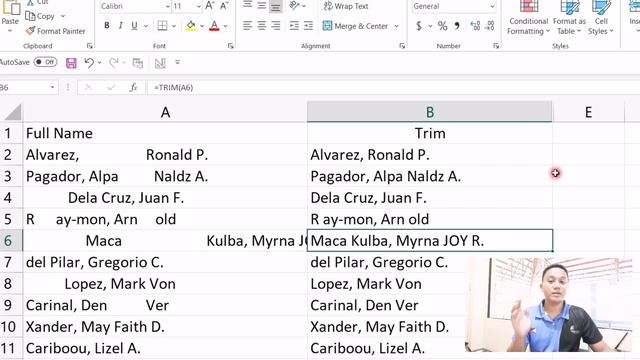The height and width of the screenshot is (360, 640).
Task: Open Copy options dropdown arrow
Action: pos(63,16)
